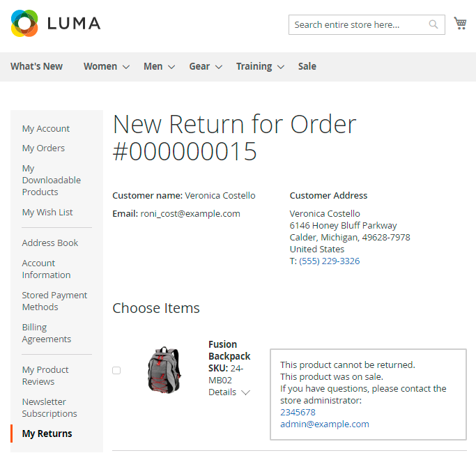The image size is (476, 460).
Task: Click the Luma logo icon
Action: tap(24, 24)
